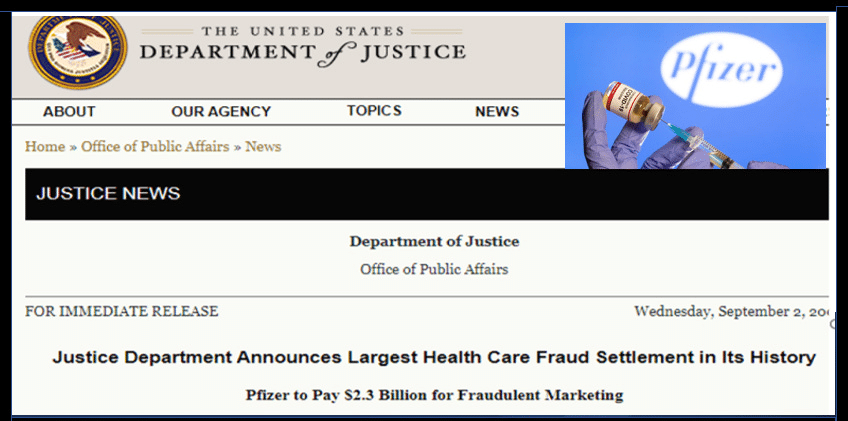Click the Pfizer logo oval
This screenshot has width=848, height=421.
coord(721,70)
